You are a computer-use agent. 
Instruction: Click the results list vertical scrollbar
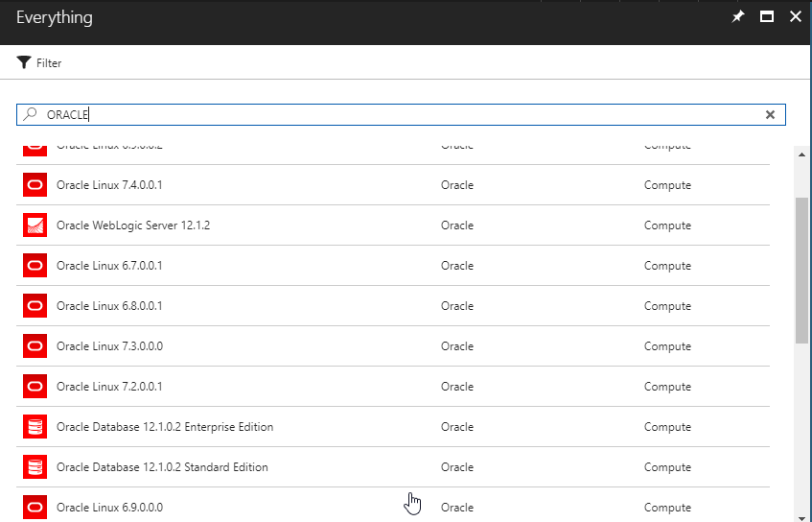pyautogui.click(x=801, y=271)
